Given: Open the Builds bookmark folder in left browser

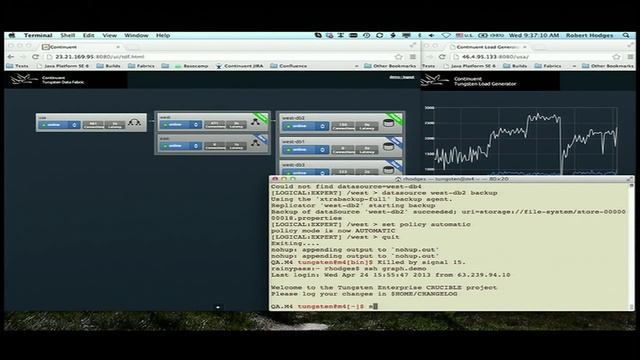Looking at the screenshot, I should tap(109, 66).
